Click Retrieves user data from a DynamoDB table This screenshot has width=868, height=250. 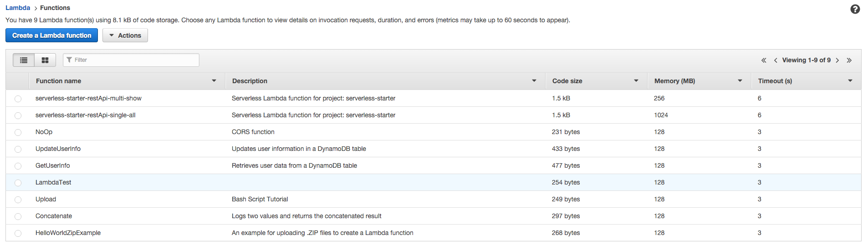294,165
